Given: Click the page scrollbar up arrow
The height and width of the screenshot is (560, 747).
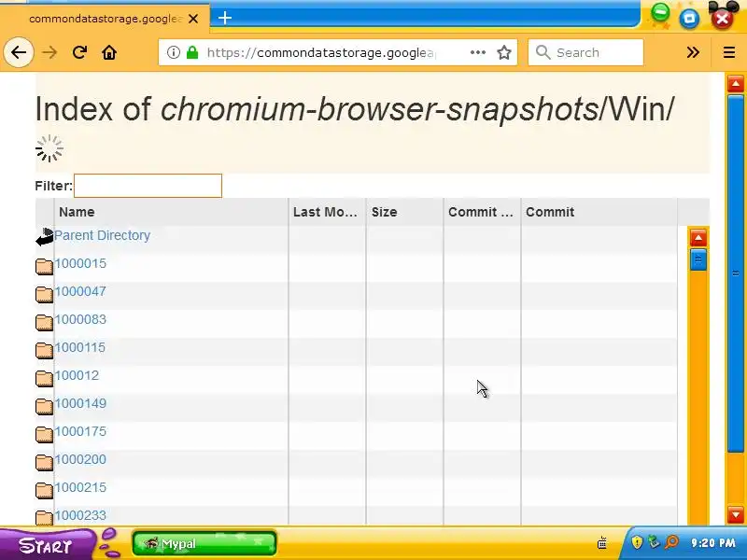Looking at the screenshot, I should tap(736, 84).
